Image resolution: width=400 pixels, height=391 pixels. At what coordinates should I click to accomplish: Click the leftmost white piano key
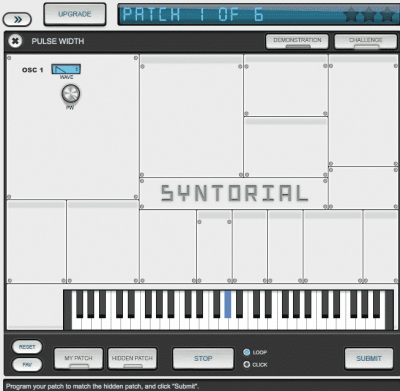pos(76,310)
